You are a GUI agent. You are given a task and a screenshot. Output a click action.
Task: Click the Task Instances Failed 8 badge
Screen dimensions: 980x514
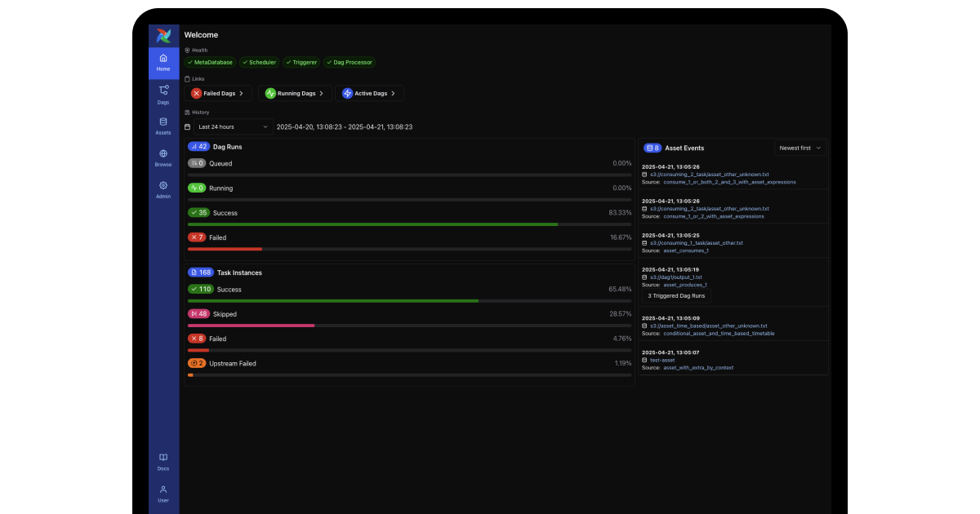197,339
